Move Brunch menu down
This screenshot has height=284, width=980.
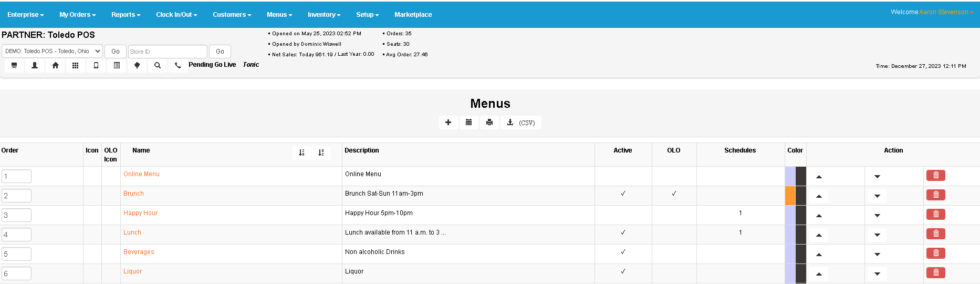pyautogui.click(x=877, y=196)
